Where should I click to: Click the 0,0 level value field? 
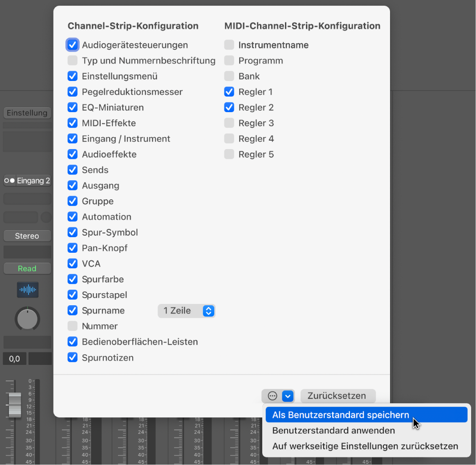click(x=14, y=359)
